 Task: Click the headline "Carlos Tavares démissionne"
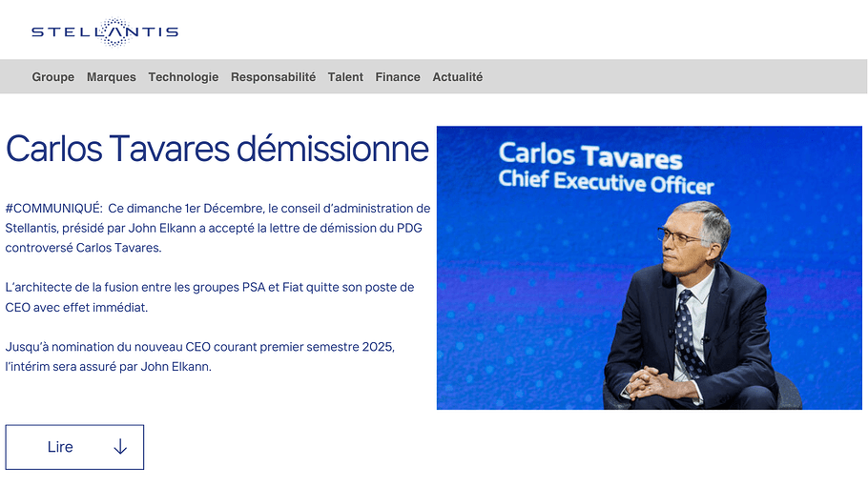pos(217,149)
